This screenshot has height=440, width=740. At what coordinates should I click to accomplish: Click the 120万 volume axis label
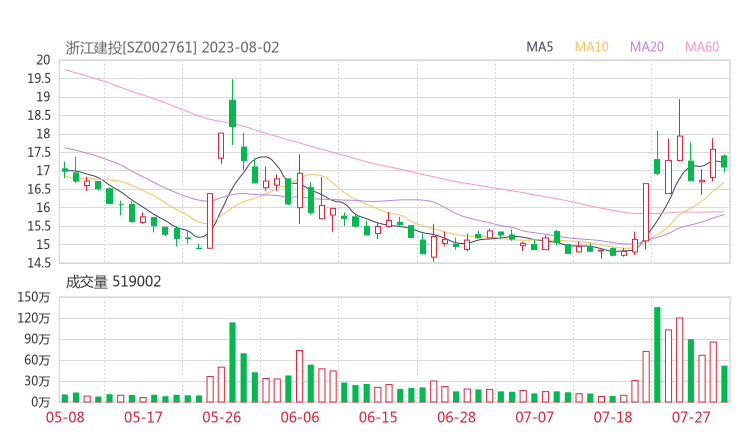coord(34,318)
